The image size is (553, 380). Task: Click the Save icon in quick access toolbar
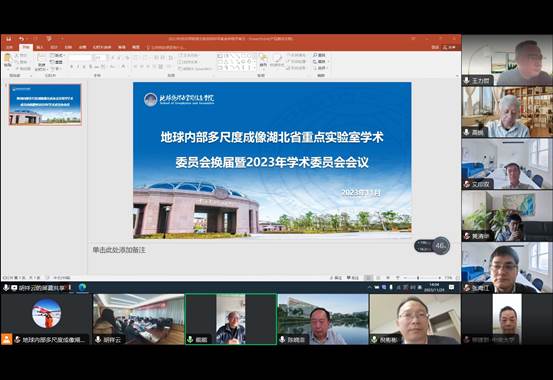click(8, 38)
